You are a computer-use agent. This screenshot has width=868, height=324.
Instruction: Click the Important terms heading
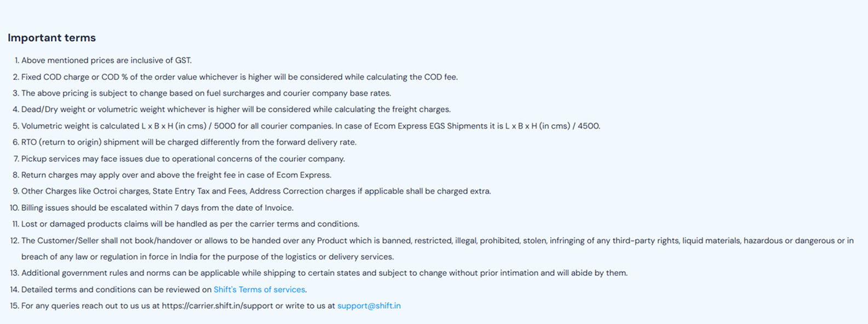(x=51, y=38)
